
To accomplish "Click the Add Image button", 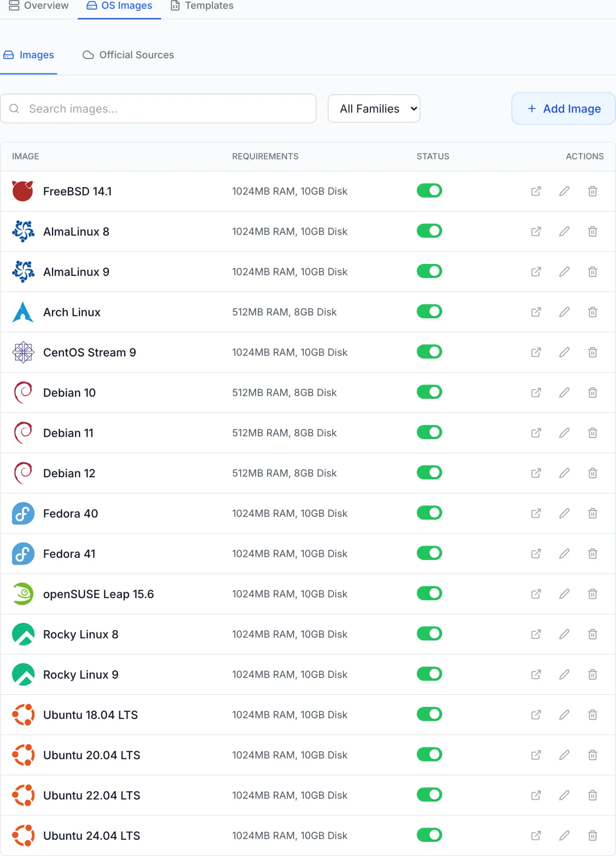I will click(x=564, y=109).
